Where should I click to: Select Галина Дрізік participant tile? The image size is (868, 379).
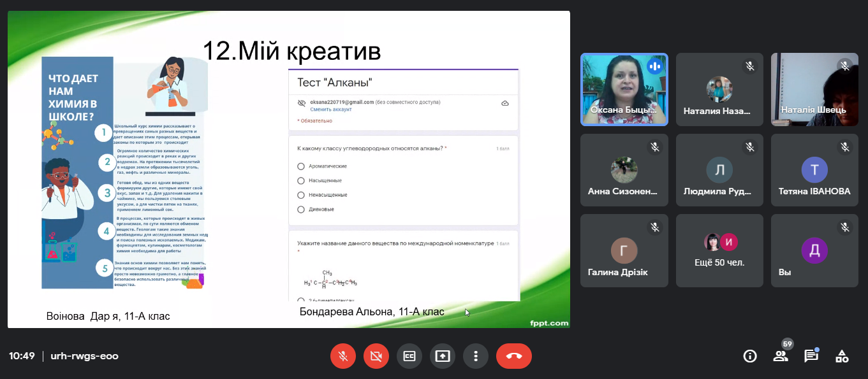point(624,250)
